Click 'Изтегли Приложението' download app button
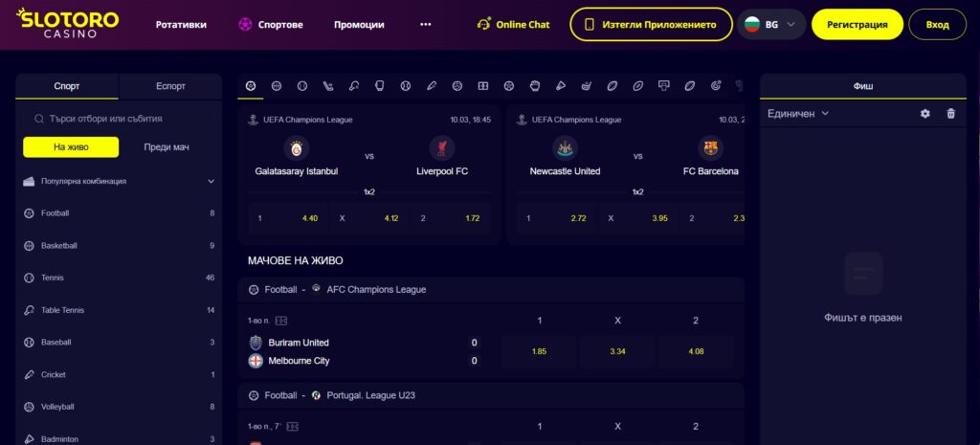The width and height of the screenshot is (980, 445). click(651, 24)
